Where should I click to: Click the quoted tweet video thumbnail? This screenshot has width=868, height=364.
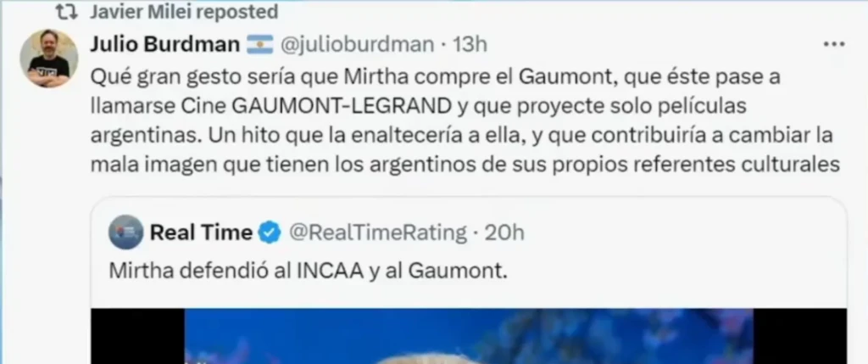(468, 336)
